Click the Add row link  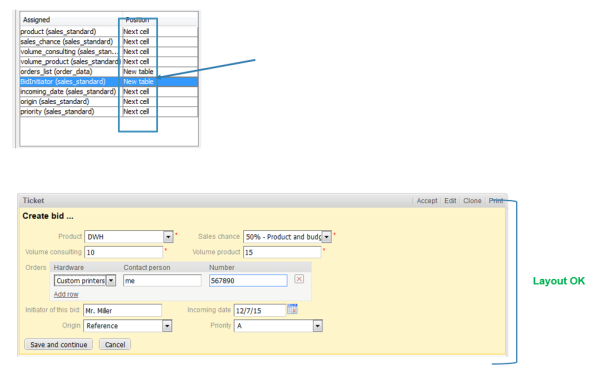pos(66,294)
